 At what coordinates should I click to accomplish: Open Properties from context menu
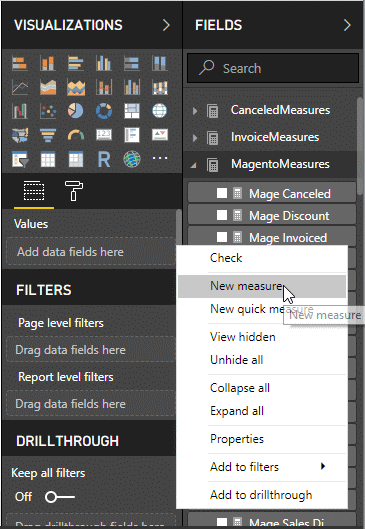tap(262, 439)
